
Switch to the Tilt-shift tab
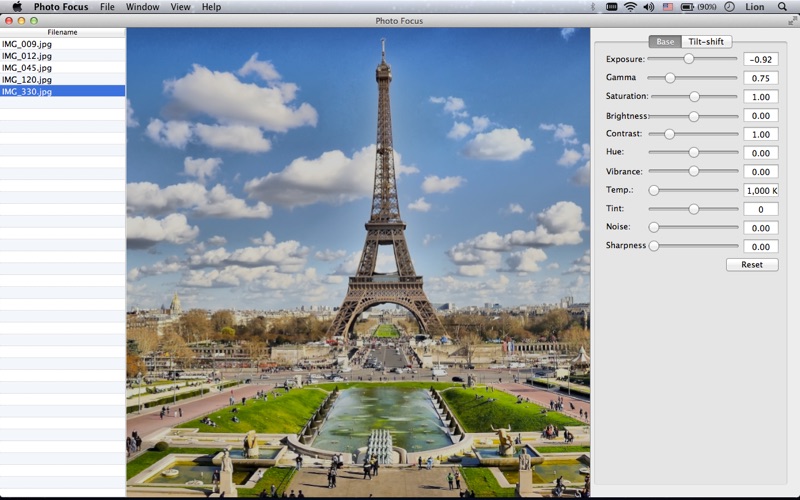[706, 41]
